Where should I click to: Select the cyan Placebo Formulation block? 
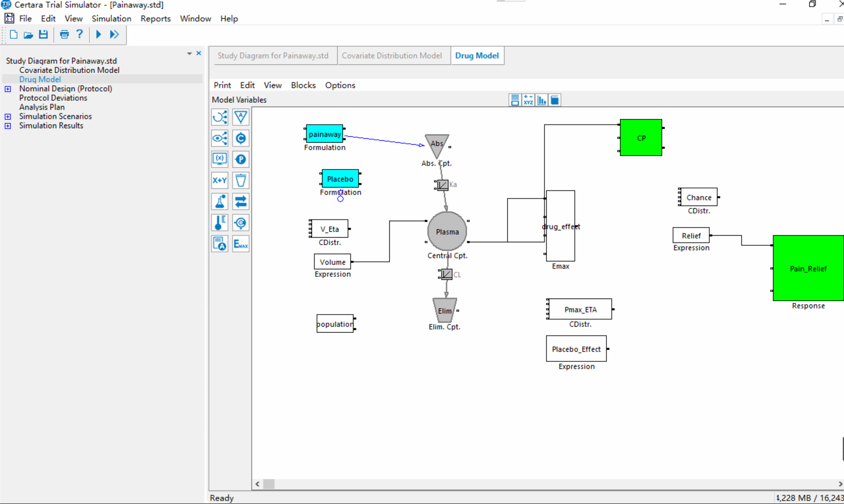pos(340,179)
